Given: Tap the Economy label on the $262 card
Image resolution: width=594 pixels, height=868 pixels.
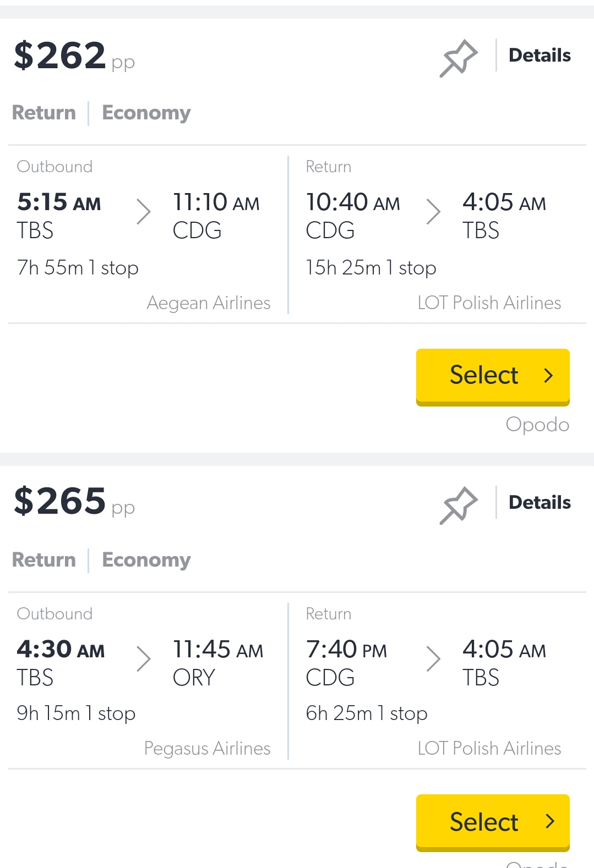Looking at the screenshot, I should (146, 113).
